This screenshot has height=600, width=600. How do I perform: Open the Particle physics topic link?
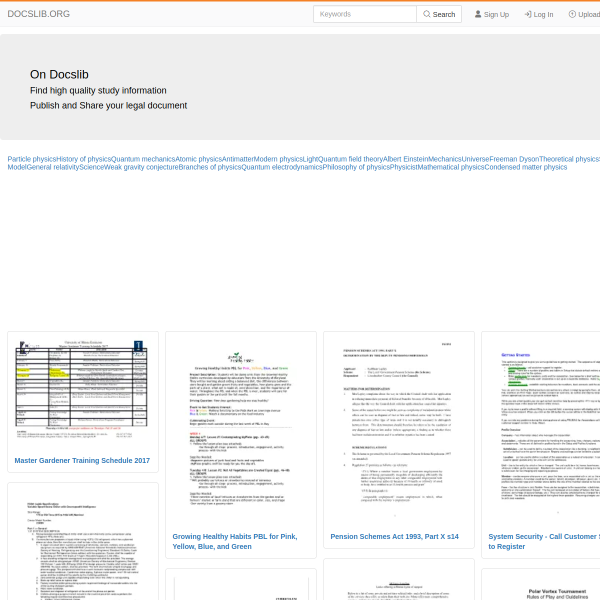pos(32,159)
